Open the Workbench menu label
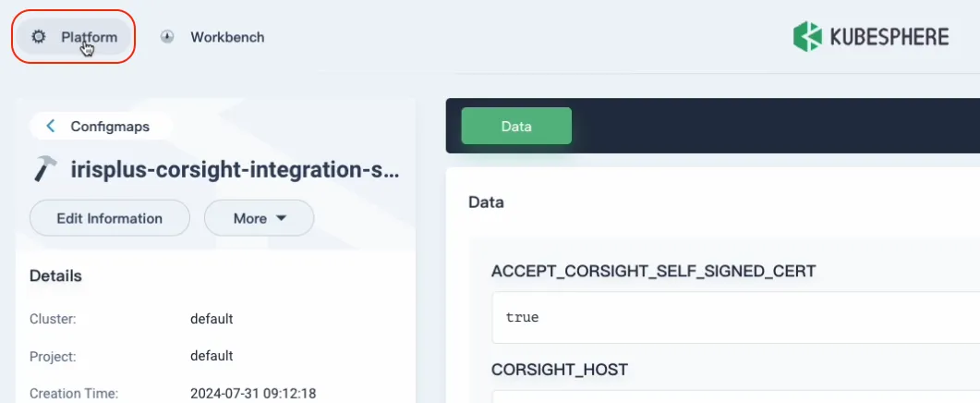Image resolution: width=980 pixels, height=403 pixels. [227, 37]
